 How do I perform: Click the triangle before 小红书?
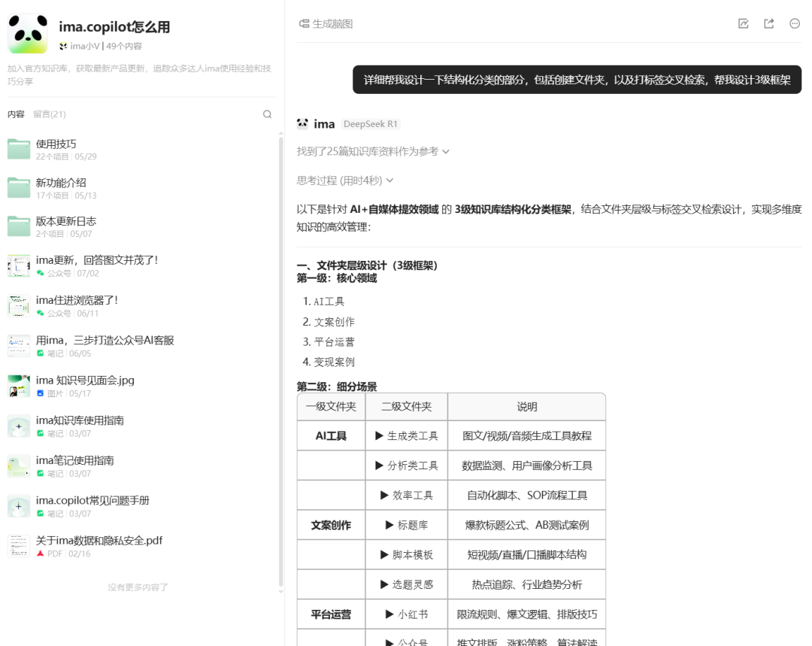[x=389, y=614]
